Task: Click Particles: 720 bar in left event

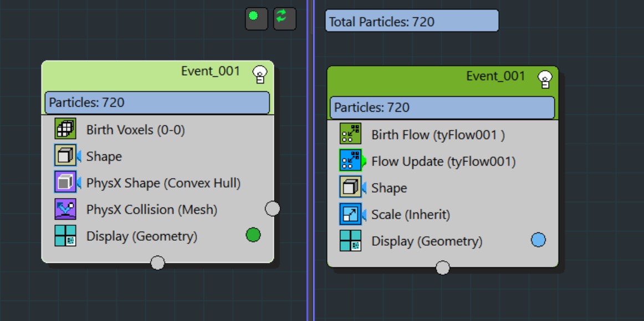Action: [x=157, y=102]
